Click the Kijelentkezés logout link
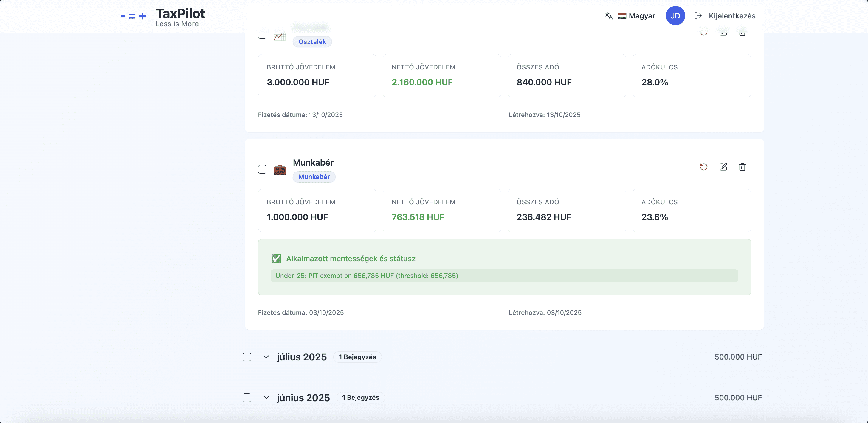868x423 pixels. (732, 16)
